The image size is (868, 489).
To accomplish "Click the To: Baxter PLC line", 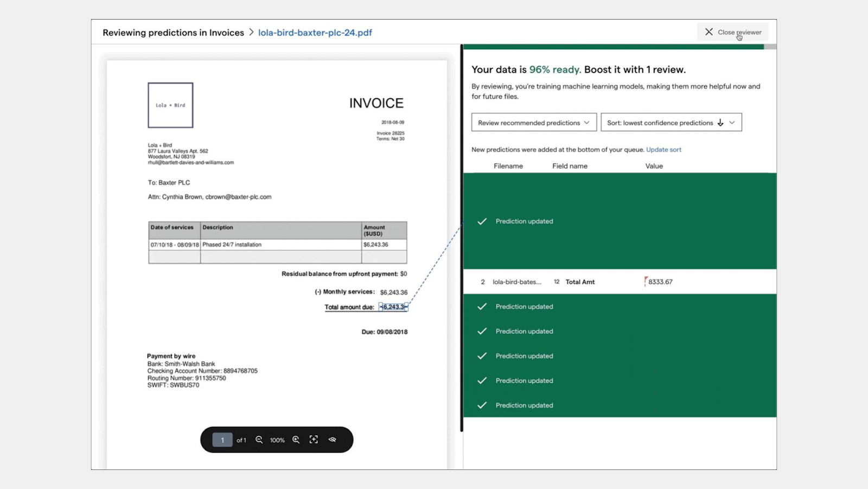I will point(169,182).
